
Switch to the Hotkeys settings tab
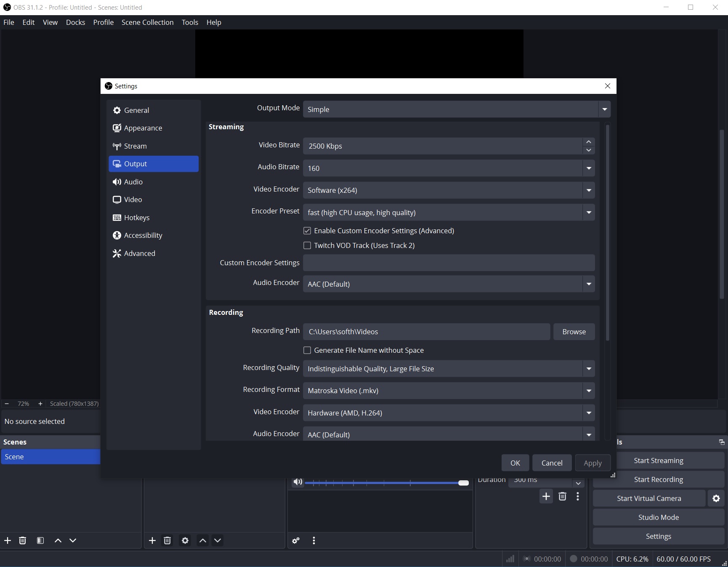click(137, 218)
